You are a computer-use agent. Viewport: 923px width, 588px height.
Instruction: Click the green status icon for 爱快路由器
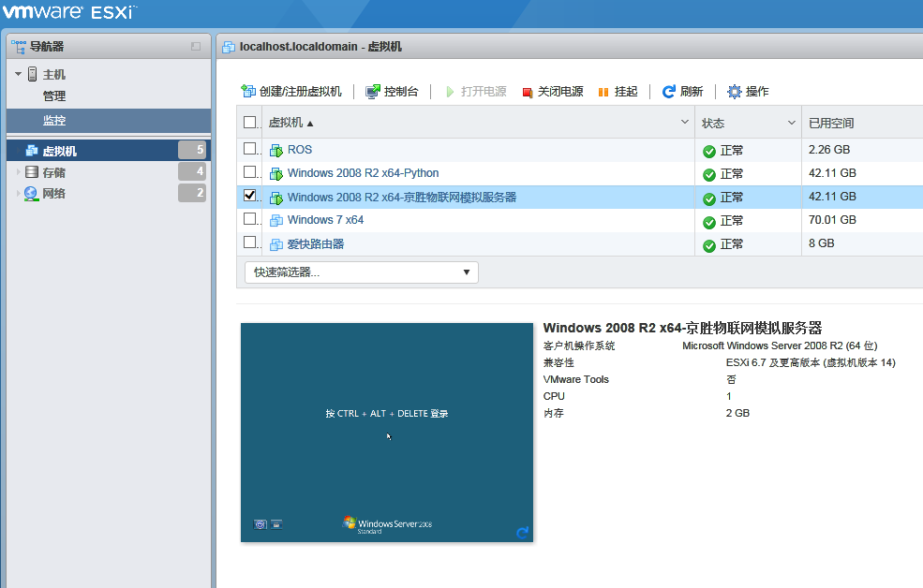(709, 245)
